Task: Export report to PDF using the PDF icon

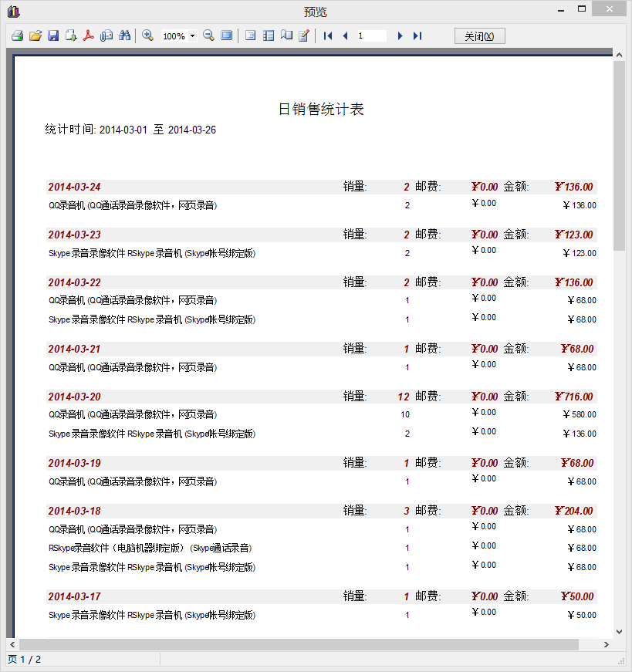Action: pyautogui.click(x=87, y=35)
